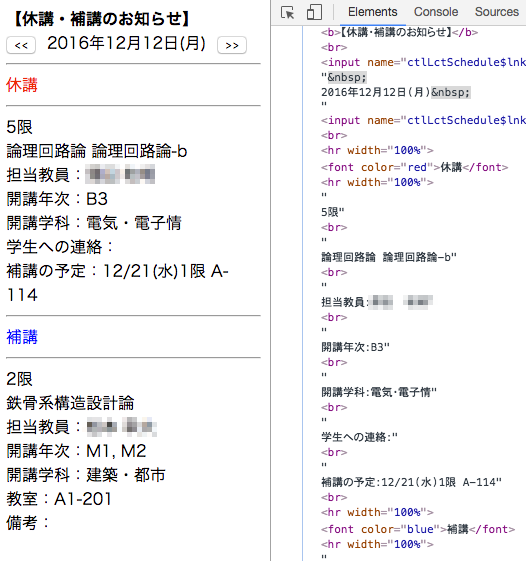Select the blue font 補講 element in DOM
Screen dimensions: 526x561
(x=418, y=529)
